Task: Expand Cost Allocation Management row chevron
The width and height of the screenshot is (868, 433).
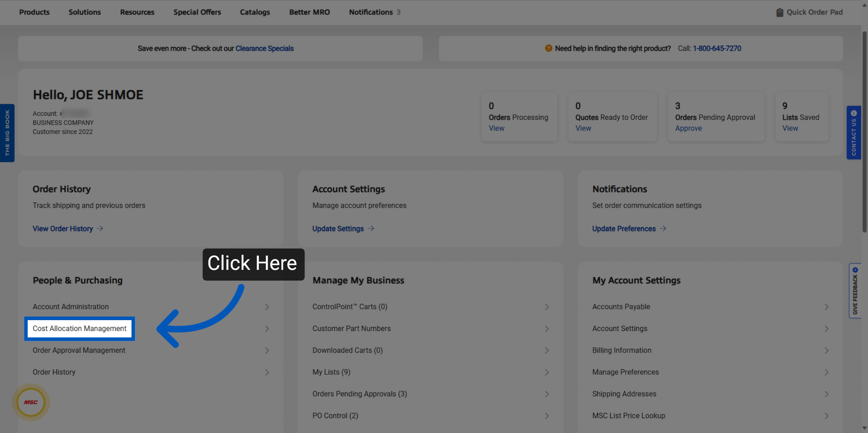Action: coord(267,329)
